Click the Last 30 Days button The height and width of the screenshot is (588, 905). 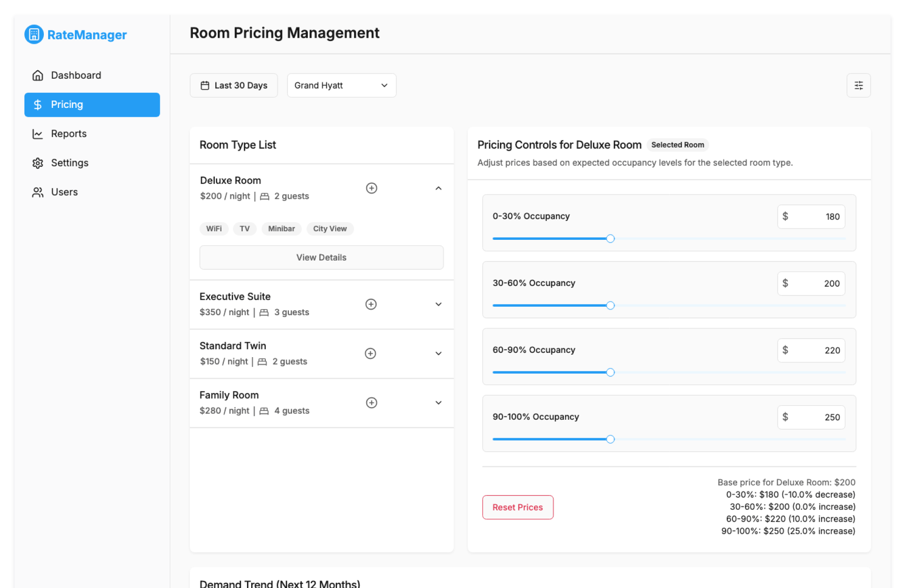pyautogui.click(x=234, y=85)
